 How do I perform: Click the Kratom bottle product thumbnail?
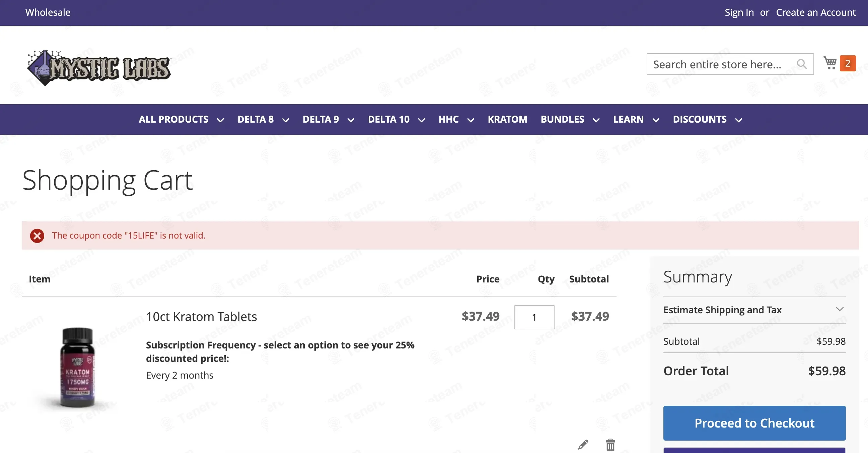[x=77, y=367]
